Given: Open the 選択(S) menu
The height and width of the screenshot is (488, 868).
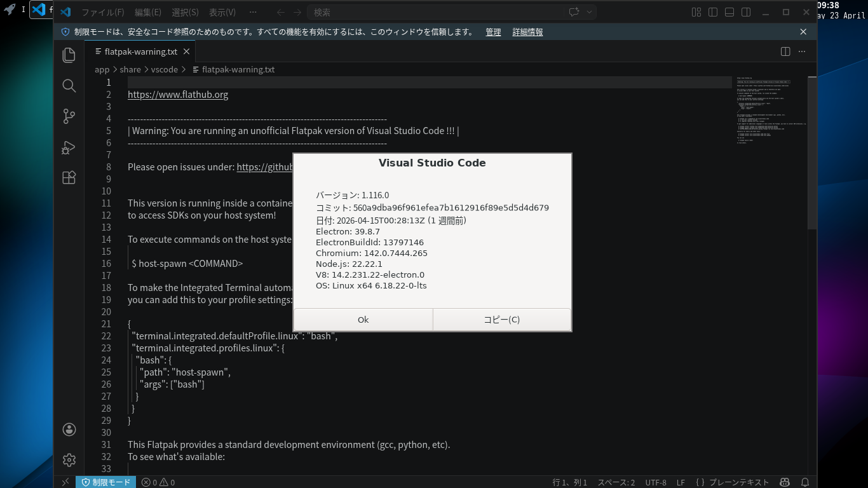Looking at the screenshot, I should [x=186, y=12].
